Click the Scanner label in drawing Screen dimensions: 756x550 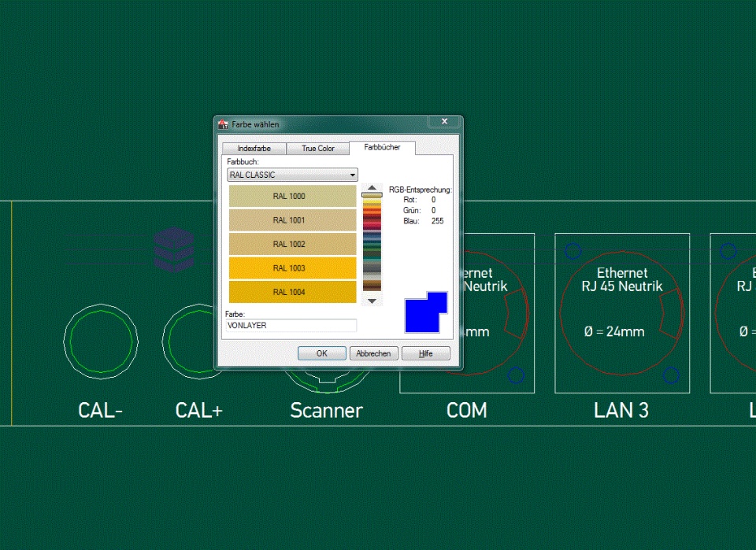click(326, 411)
